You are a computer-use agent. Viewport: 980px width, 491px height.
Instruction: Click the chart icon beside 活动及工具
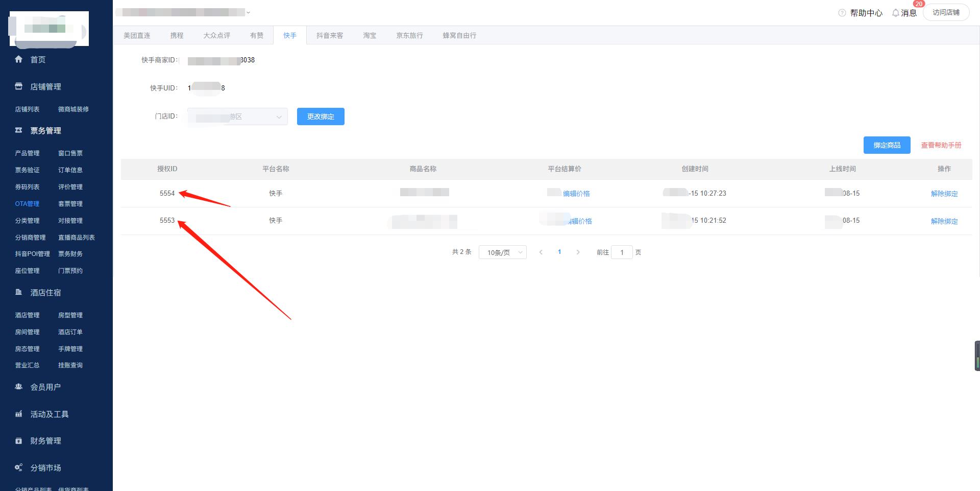coord(19,414)
